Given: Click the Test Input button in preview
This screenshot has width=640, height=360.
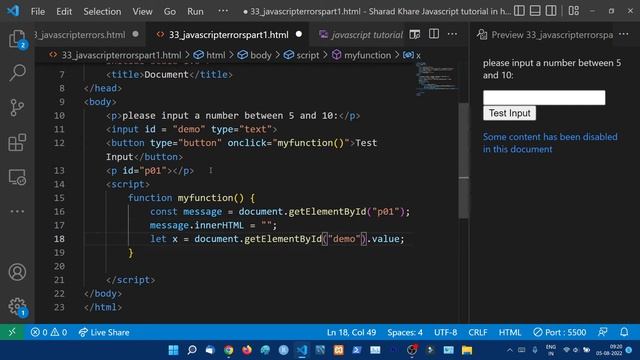Looking at the screenshot, I should point(509,113).
